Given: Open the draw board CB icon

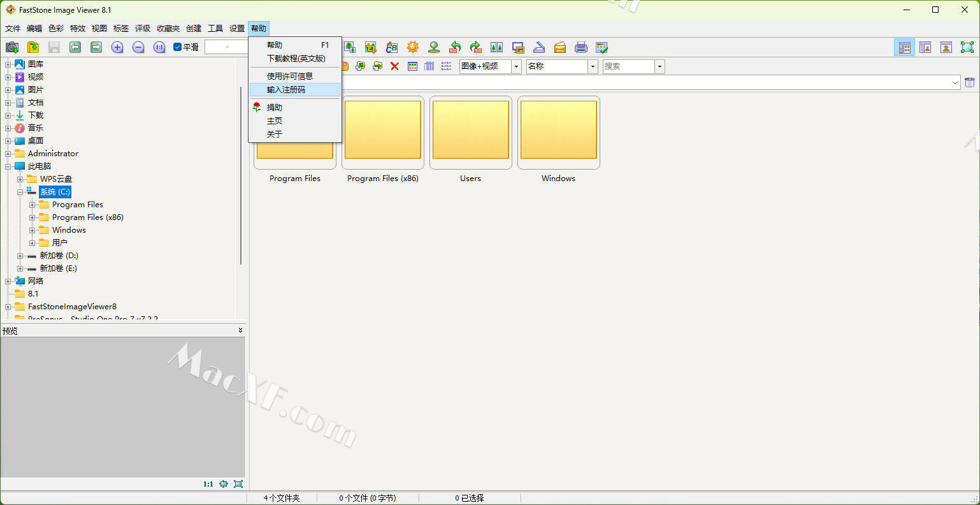Looking at the screenshot, I should [392, 47].
